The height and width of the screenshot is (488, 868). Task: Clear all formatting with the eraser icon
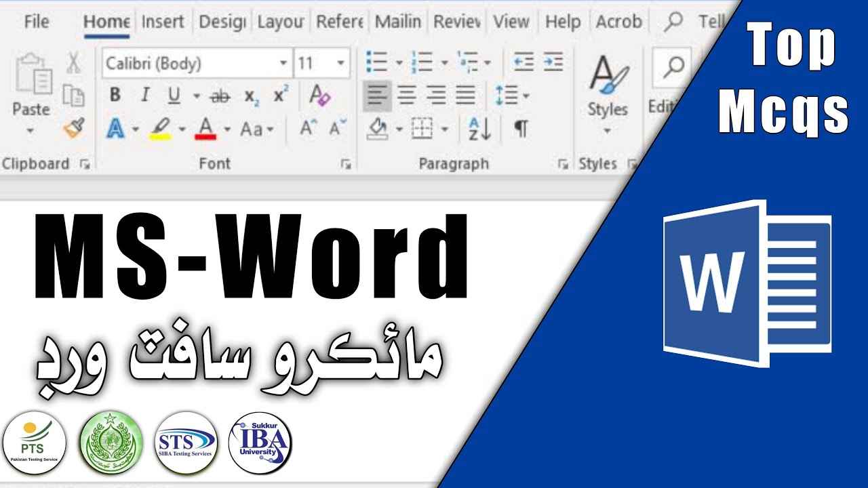click(x=319, y=96)
